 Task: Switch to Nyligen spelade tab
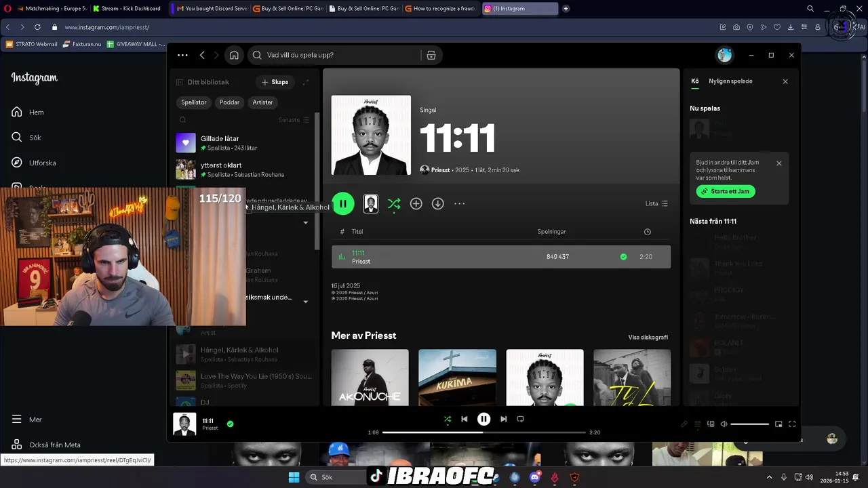click(730, 81)
